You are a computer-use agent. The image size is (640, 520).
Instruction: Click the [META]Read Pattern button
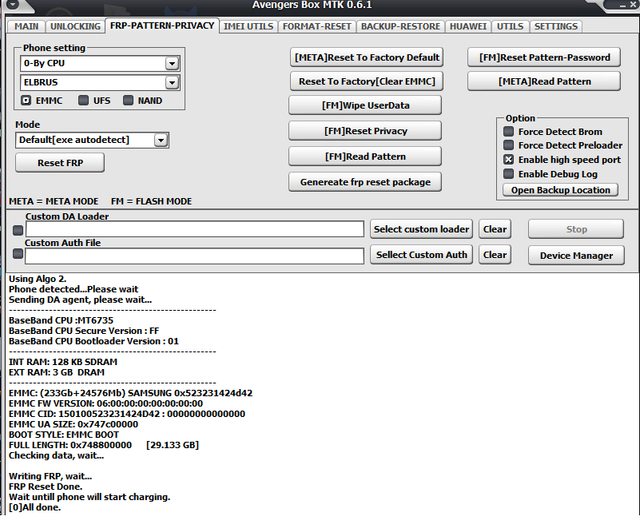coord(544,81)
